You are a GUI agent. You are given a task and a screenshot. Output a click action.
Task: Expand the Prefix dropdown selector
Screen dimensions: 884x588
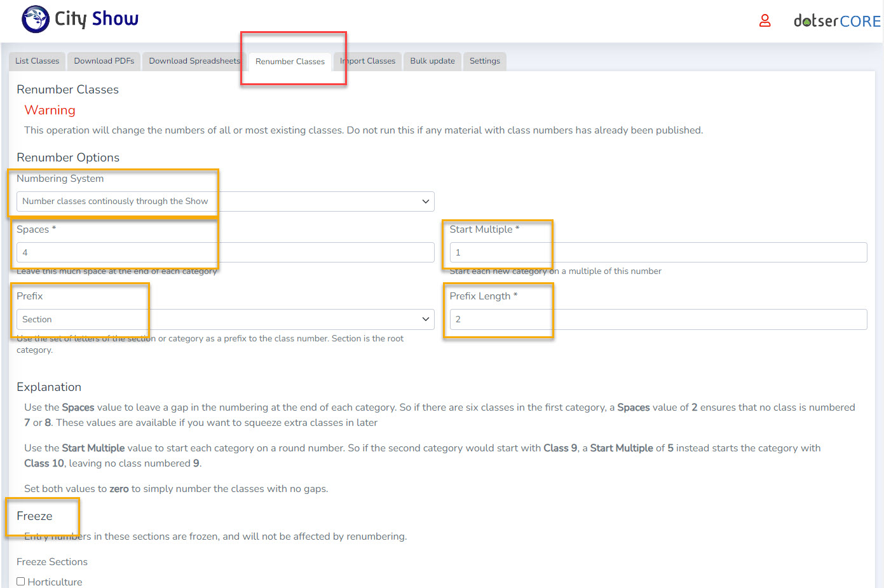coord(225,319)
